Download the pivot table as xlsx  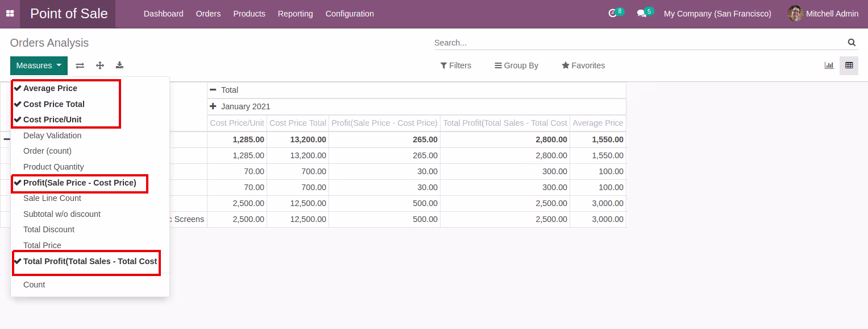(119, 65)
